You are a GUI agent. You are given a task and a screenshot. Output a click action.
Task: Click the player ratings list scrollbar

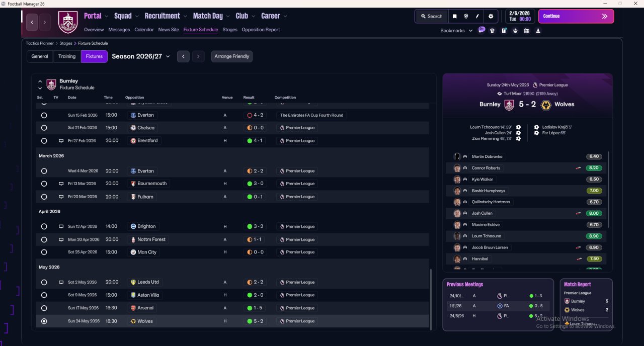coord(608,190)
